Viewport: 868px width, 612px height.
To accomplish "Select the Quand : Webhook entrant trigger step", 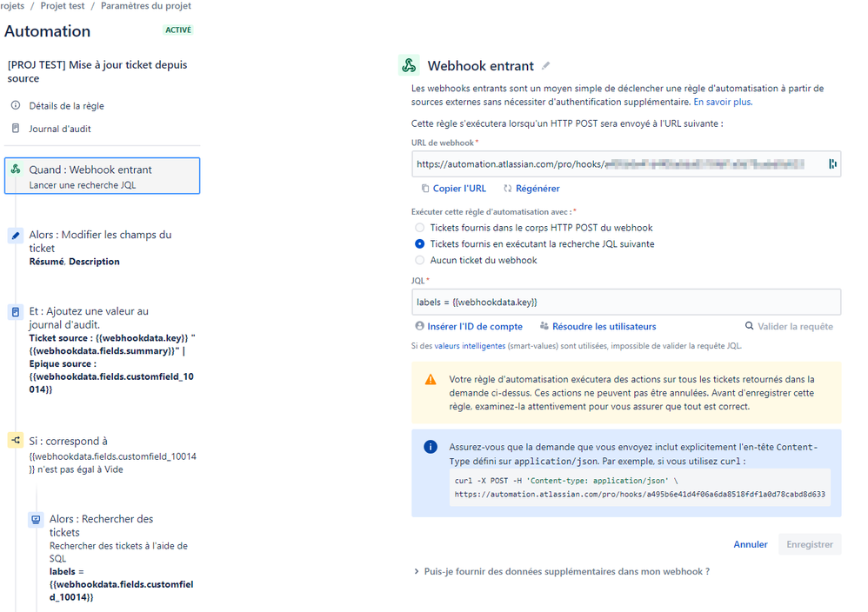I will [x=102, y=176].
